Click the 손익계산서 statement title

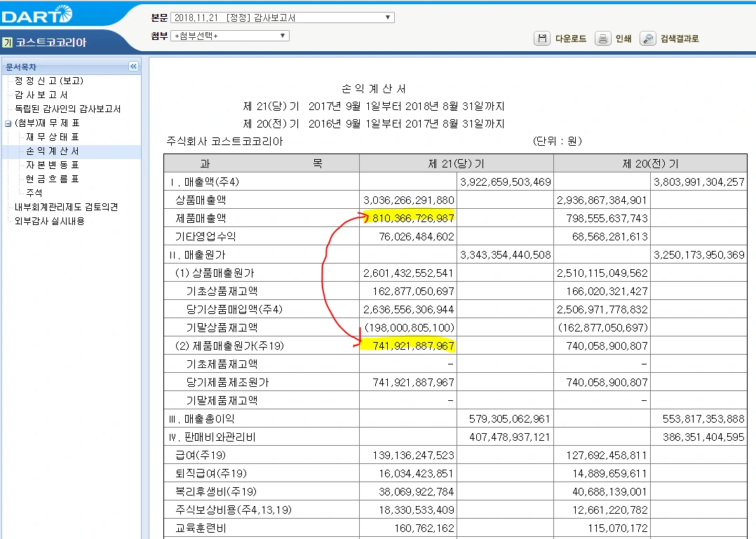374,88
